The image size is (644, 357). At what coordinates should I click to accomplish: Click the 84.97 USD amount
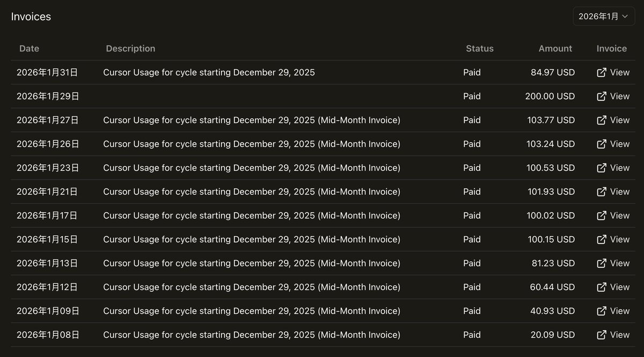(x=553, y=72)
